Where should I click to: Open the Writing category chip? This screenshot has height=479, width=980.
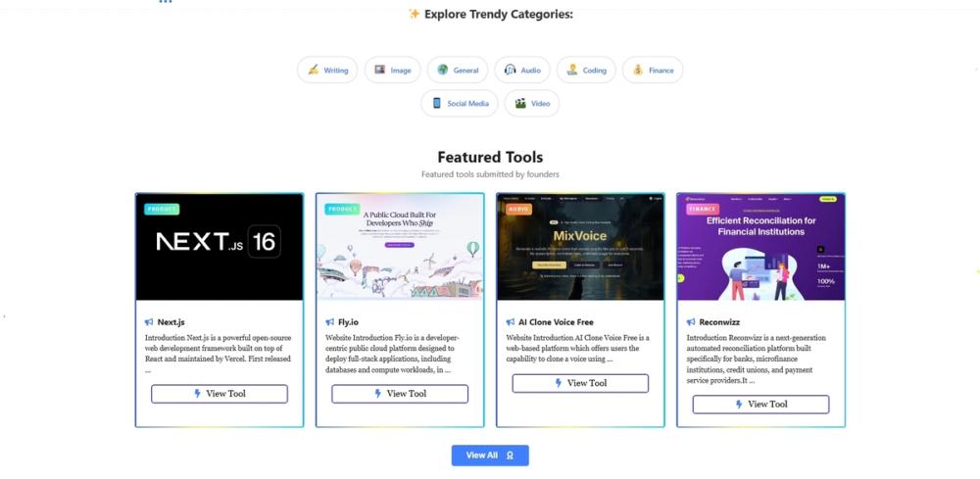tap(327, 70)
